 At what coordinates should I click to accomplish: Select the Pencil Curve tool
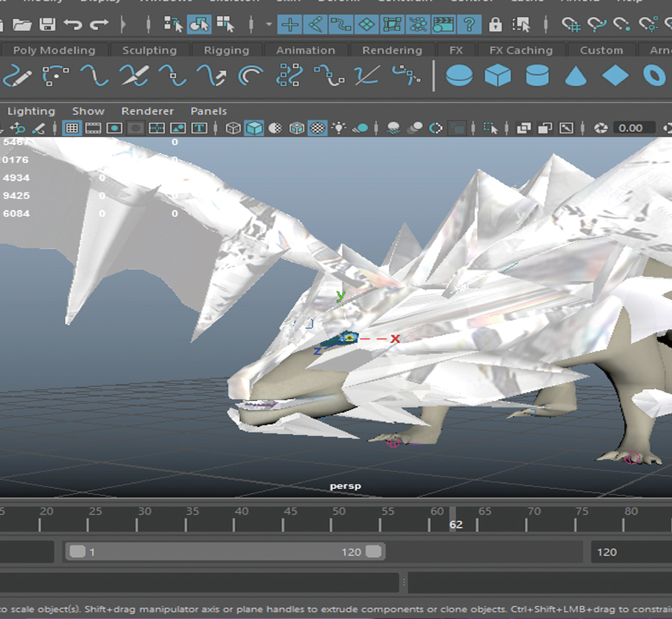point(18,75)
